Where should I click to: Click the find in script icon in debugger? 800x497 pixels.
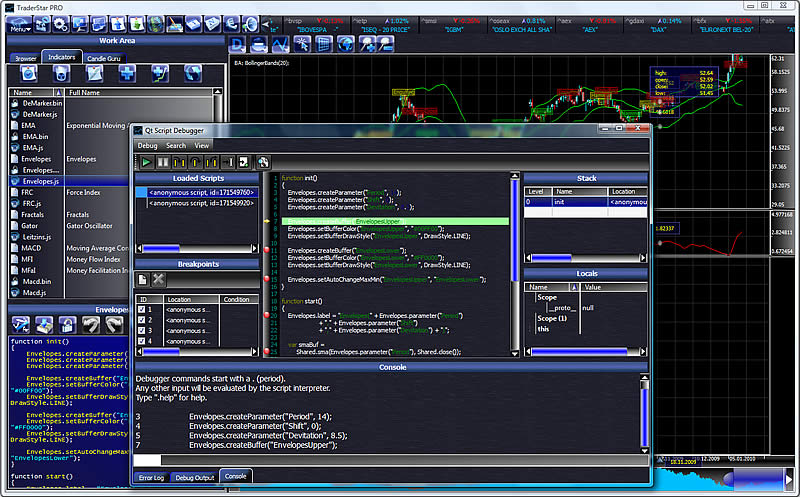click(x=263, y=162)
